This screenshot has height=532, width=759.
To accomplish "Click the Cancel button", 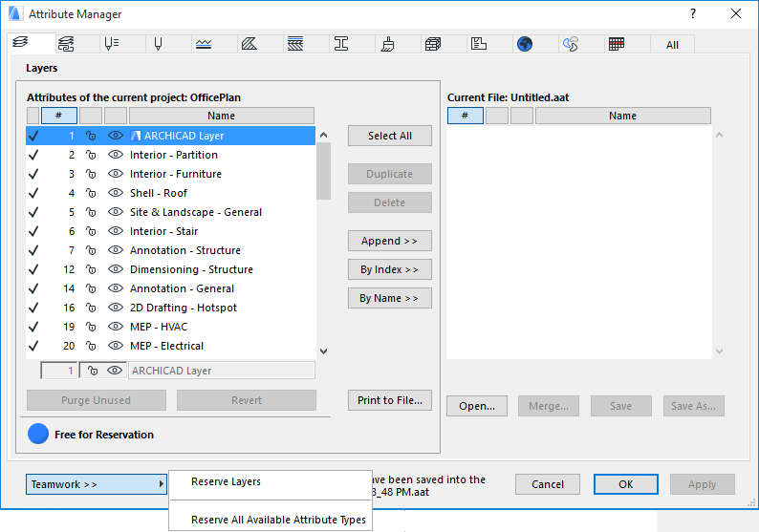I will [x=548, y=484].
